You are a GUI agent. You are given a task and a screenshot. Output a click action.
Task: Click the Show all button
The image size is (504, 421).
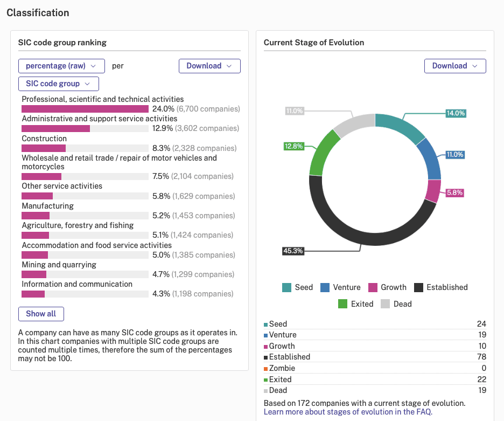41,314
